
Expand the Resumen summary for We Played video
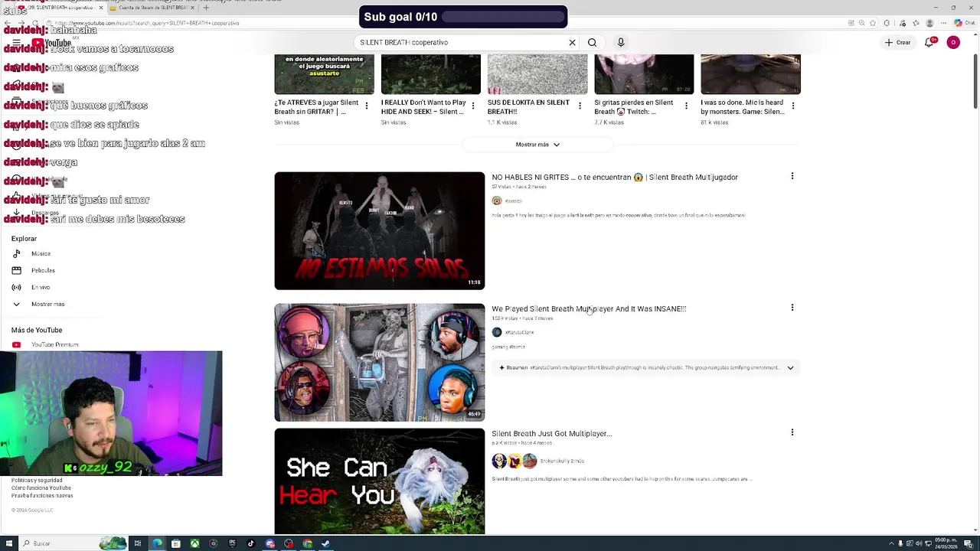pos(790,367)
